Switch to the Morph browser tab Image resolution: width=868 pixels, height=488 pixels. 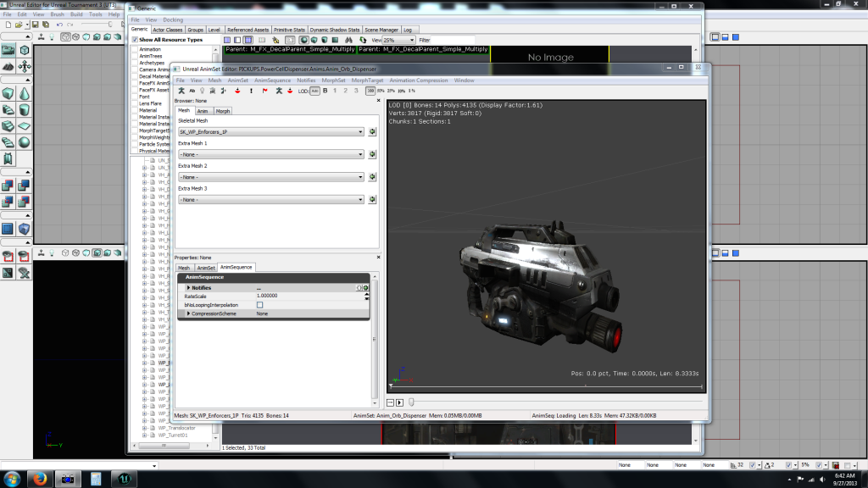[x=223, y=111]
